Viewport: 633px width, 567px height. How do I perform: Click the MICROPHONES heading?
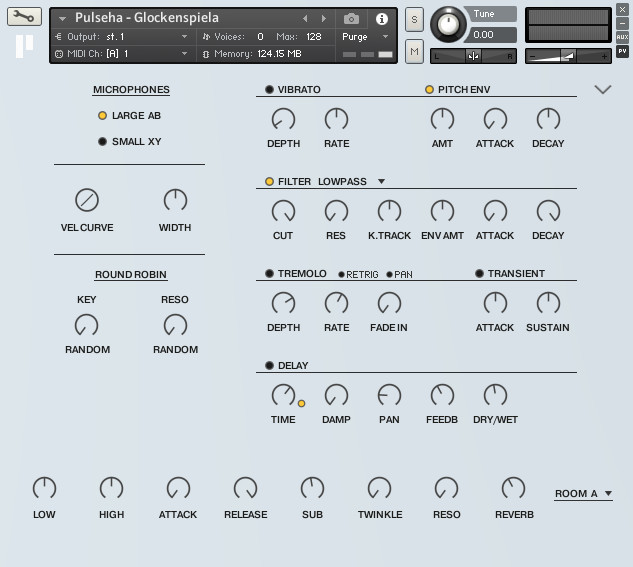(131, 90)
